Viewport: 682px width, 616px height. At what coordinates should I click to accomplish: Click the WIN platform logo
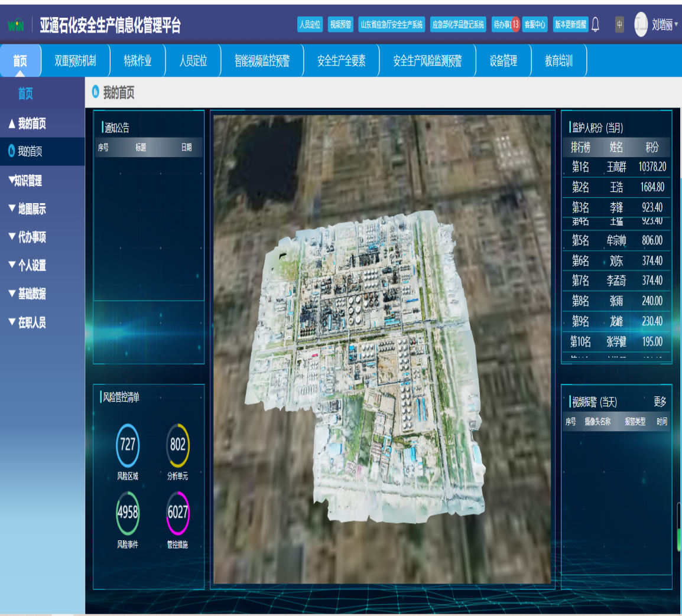(x=15, y=25)
